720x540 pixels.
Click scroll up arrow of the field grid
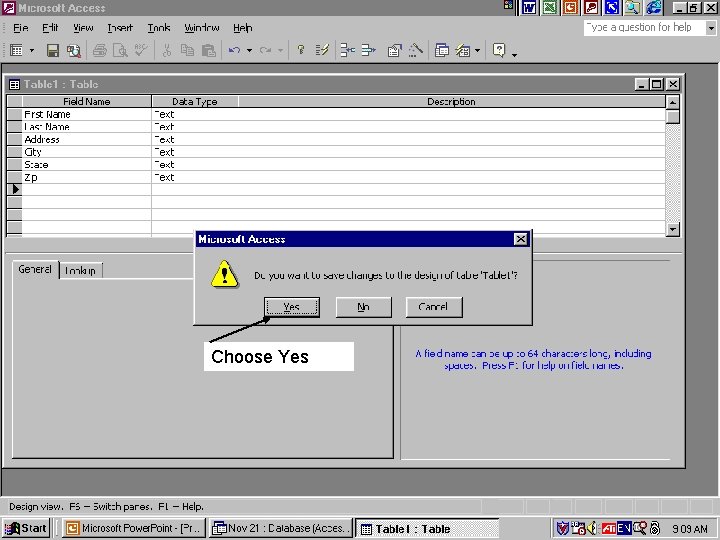(673, 102)
